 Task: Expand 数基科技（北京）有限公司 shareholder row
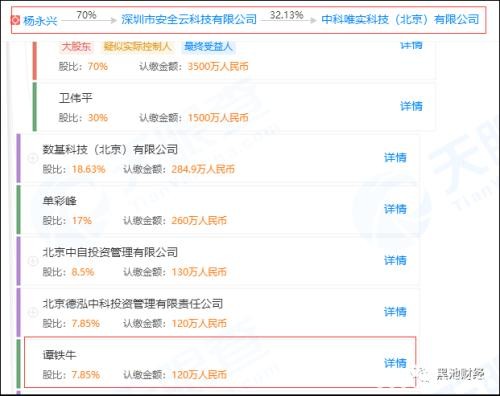(x=33, y=158)
